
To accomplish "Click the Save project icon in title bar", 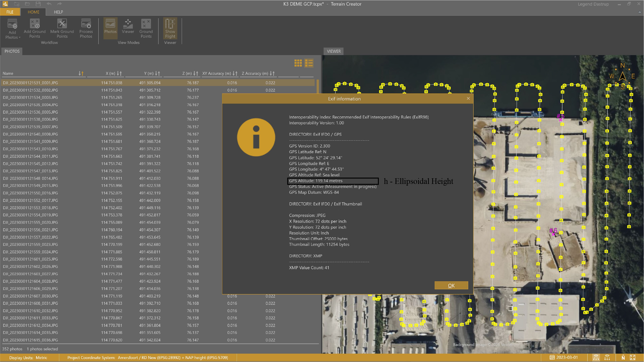I will (38, 4).
